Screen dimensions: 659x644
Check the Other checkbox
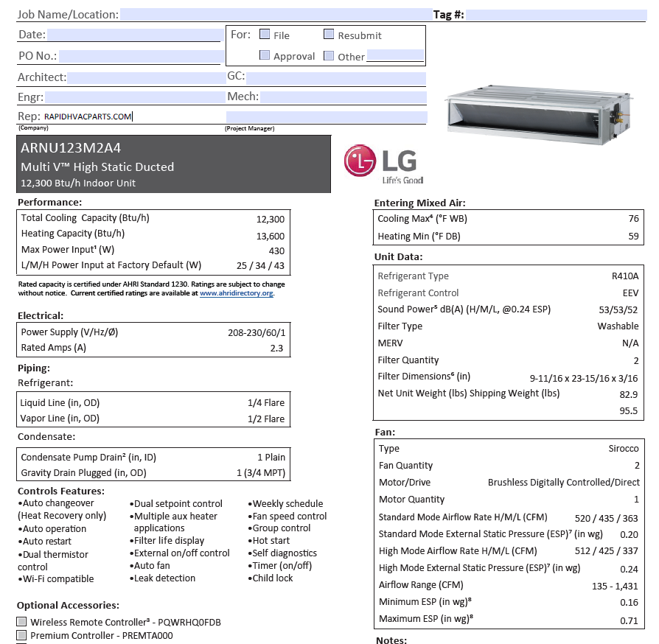(329, 55)
